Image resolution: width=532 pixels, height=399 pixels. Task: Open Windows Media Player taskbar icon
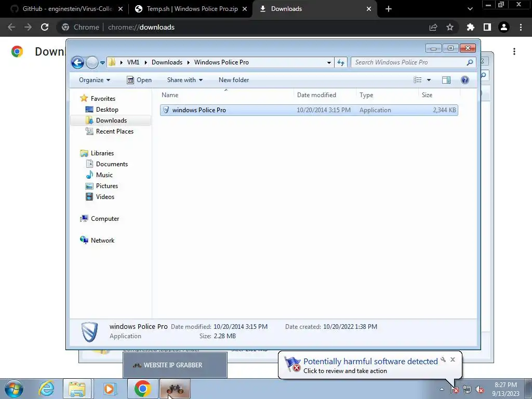tap(109, 389)
